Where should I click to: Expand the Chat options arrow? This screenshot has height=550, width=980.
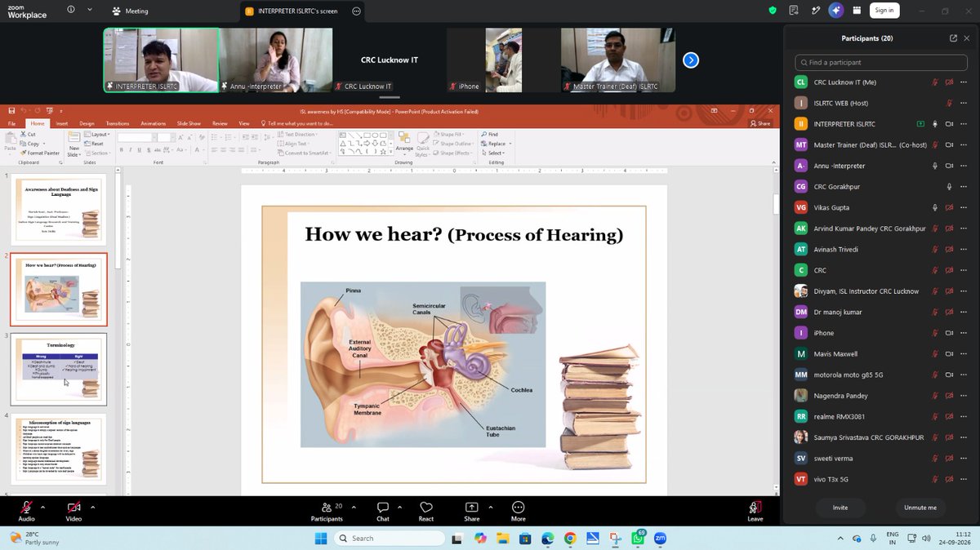tap(400, 507)
